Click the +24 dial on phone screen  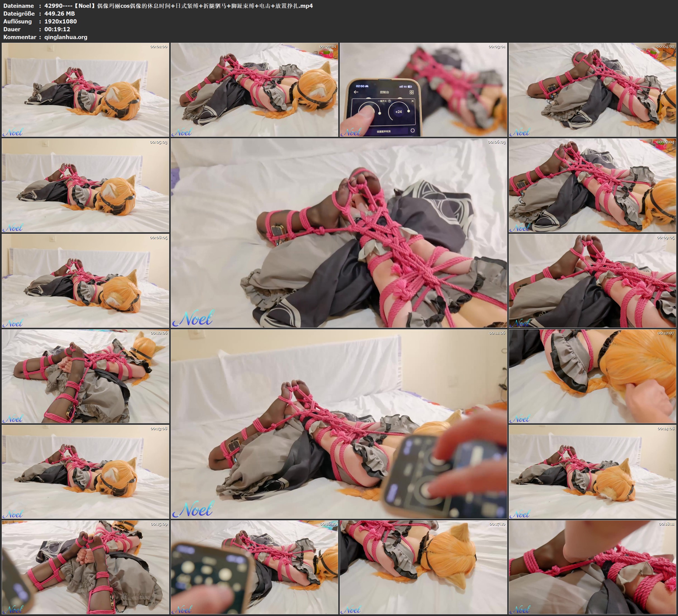coord(399,112)
